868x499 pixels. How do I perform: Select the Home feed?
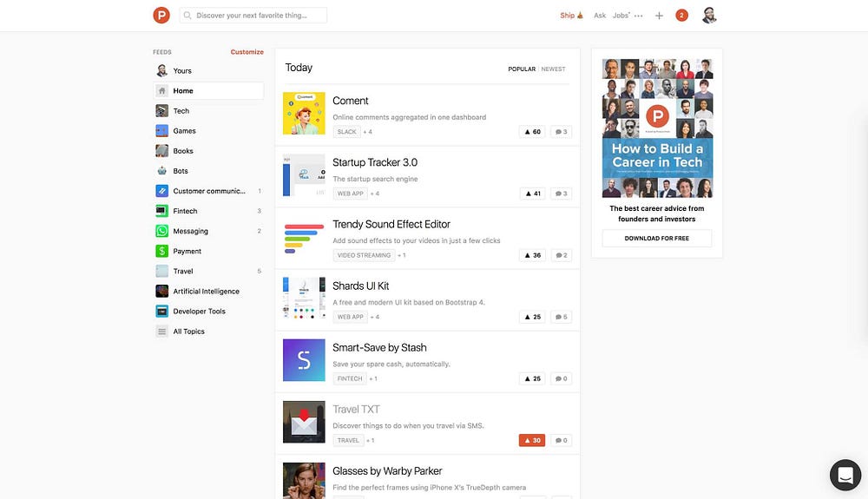208,91
